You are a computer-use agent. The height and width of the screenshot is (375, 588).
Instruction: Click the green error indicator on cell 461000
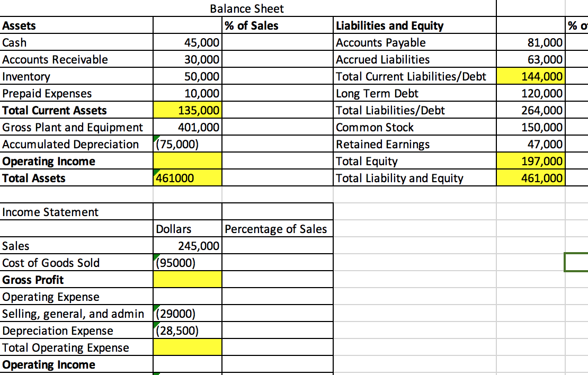pyautogui.click(x=156, y=172)
